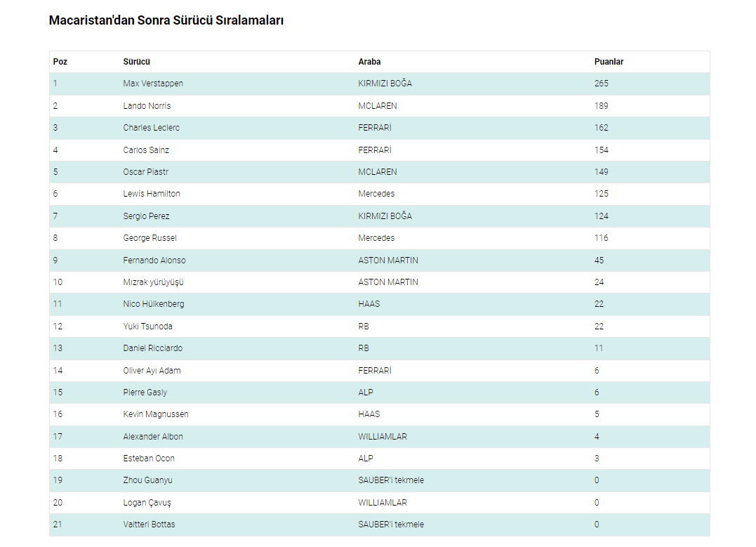Image resolution: width=756 pixels, height=547 pixels.
Task: Click Daniel Ricciardo in the standings
Action: point(152,348)
